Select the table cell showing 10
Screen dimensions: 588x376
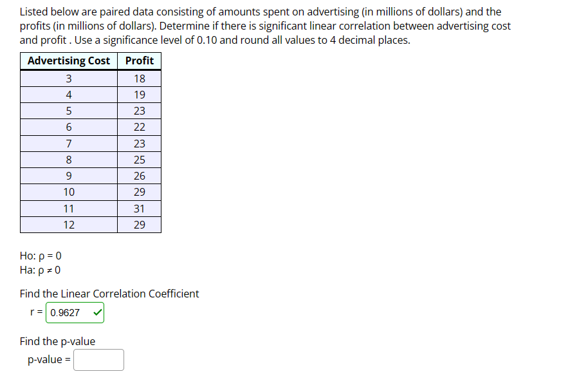coord(68,191)
